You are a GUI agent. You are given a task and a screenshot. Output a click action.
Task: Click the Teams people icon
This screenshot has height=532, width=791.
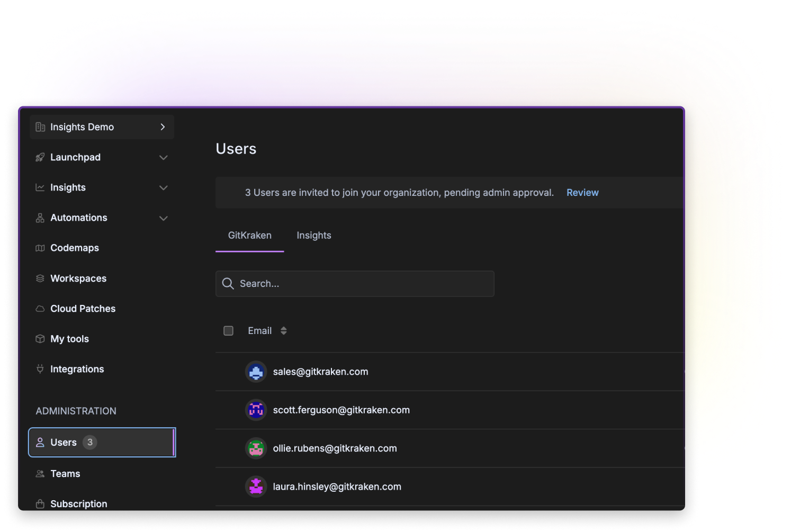click(x=40, y=474)
